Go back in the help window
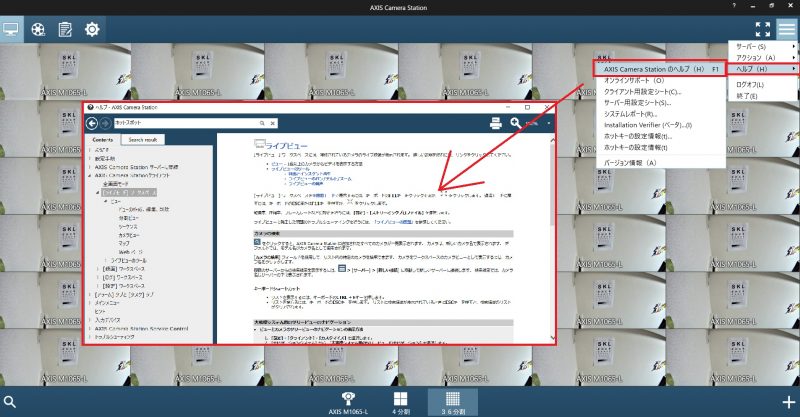The width and height of the screenshot is (800, 417). (92, 123)
